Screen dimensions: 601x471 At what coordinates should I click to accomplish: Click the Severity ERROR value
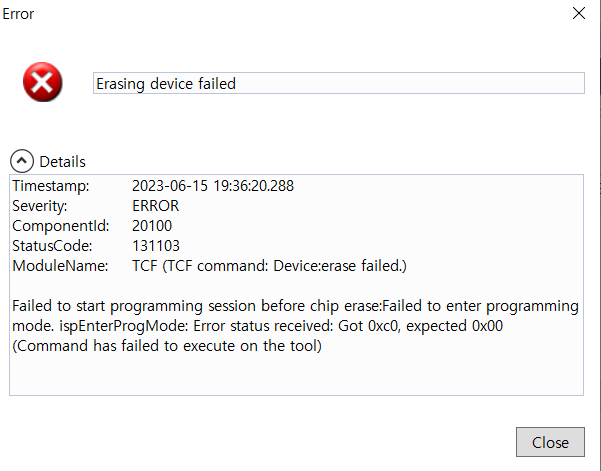156,206
